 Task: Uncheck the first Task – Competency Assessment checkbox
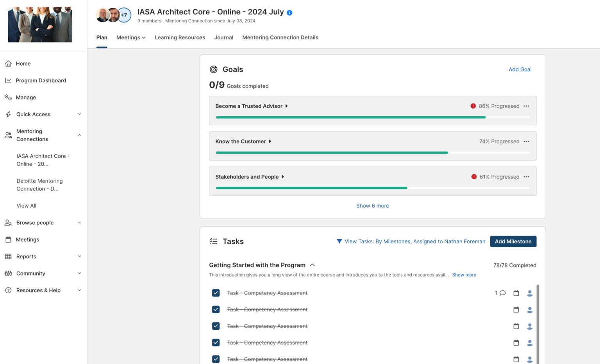click(x=216, y=293)
